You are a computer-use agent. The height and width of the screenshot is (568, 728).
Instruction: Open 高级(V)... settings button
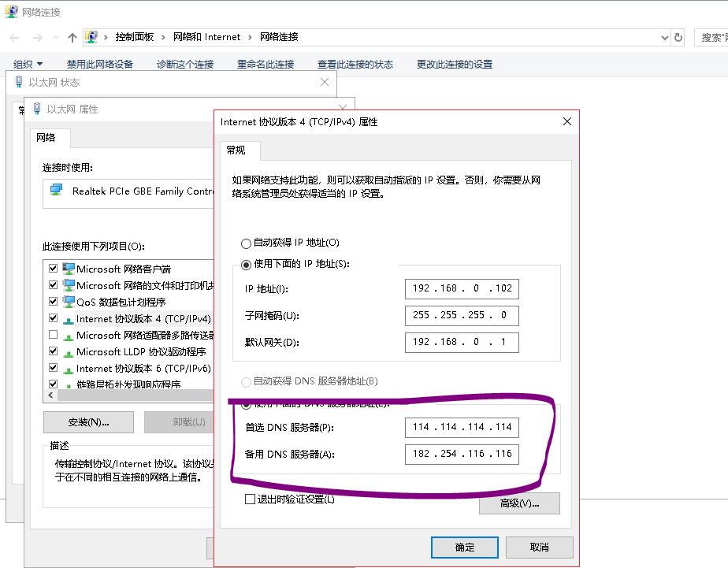tap(519, 503)
